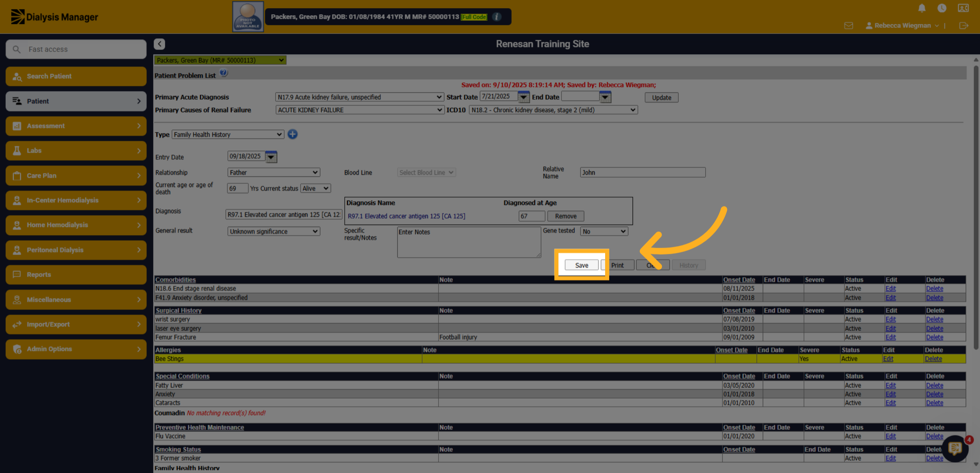Open the Current status Alive dropdown
980x473 pixels.
point(315,189)
